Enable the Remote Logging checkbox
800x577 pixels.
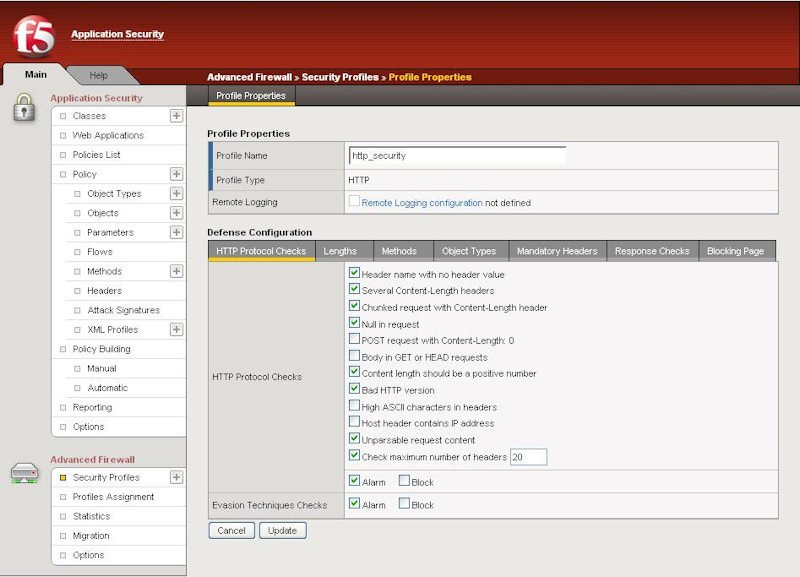(354, 201)
